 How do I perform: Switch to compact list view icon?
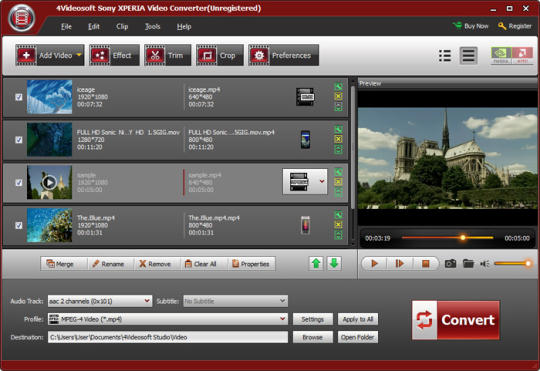(x=445, y=55)
